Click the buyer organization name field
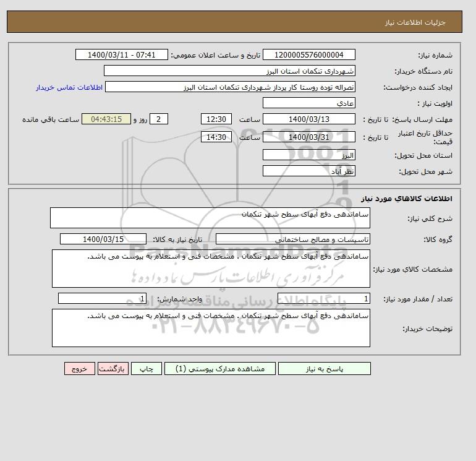 click(229, 71)
